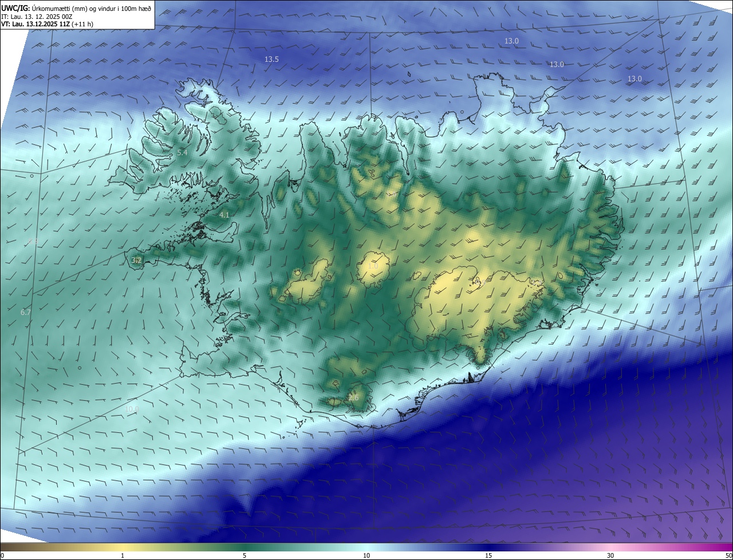Click the 6.7 value label over the sea
The width and height of the screenshot is (733, 560).
[25, 312]
